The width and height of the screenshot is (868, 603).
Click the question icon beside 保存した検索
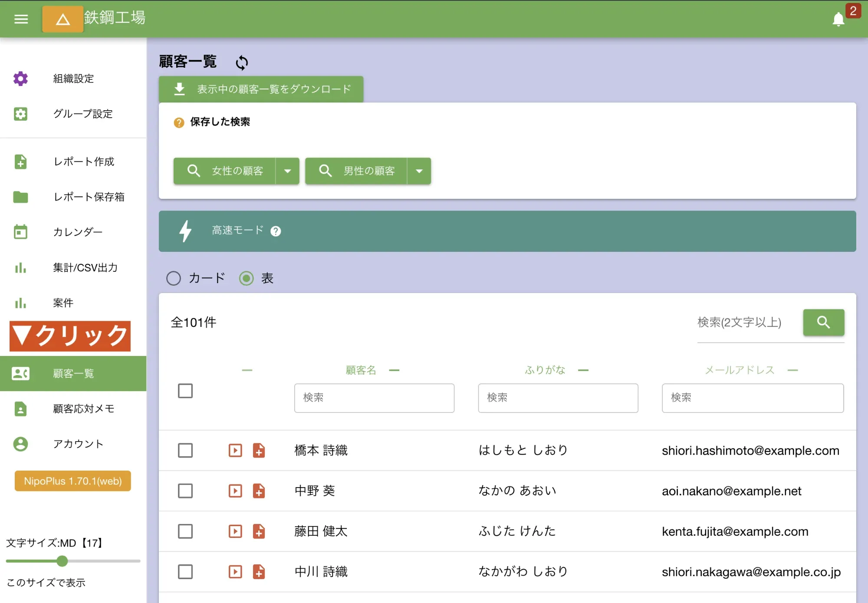point(179,123)
